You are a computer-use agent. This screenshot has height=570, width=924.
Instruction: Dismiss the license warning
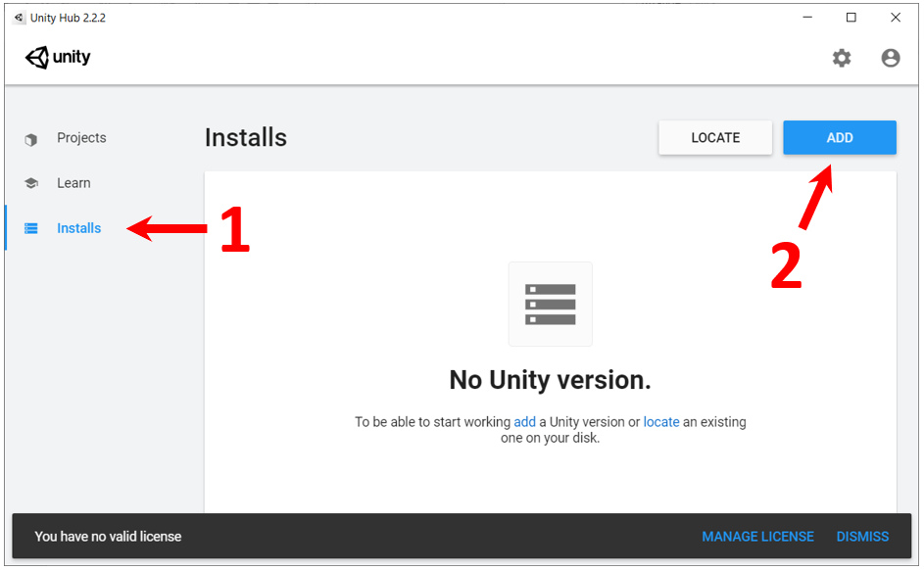[x=862, y=537]
